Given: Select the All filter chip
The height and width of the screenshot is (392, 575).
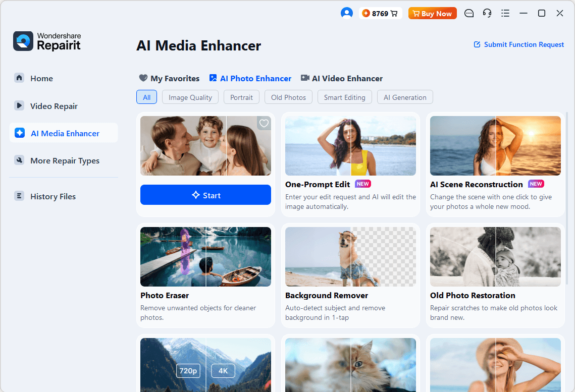Looking at the screenshot, I should pyautogui.click(x=147, y=97).
